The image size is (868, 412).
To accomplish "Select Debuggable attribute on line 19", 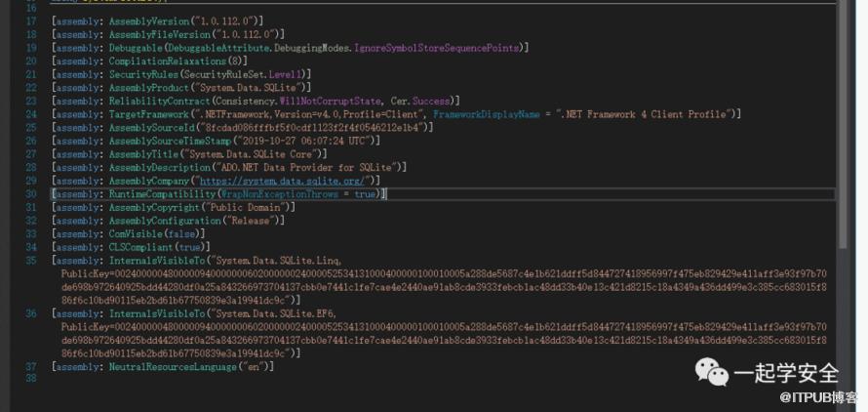I will [136, 48].
